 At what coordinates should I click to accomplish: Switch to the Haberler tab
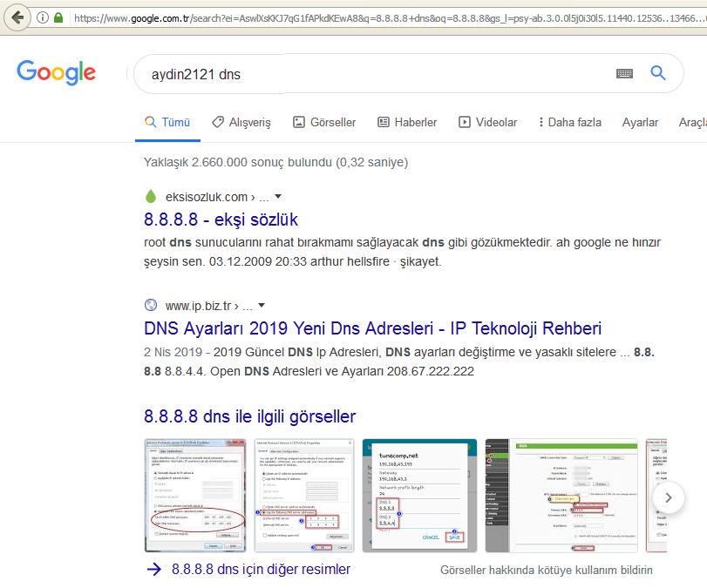pos(407,122)
